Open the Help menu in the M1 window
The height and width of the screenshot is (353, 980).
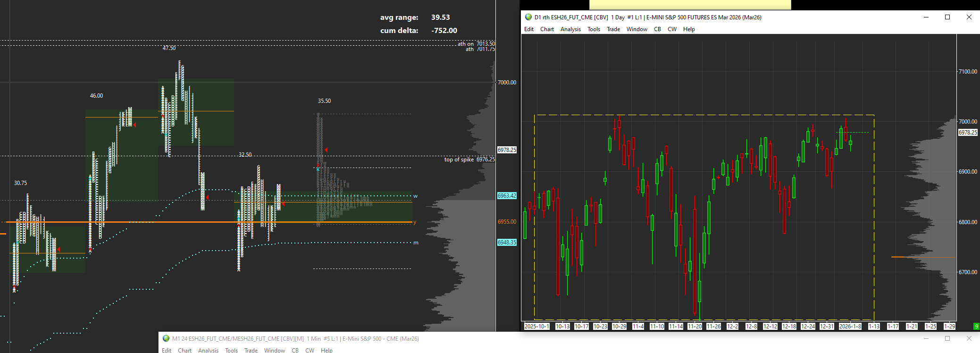pos(327,350)
